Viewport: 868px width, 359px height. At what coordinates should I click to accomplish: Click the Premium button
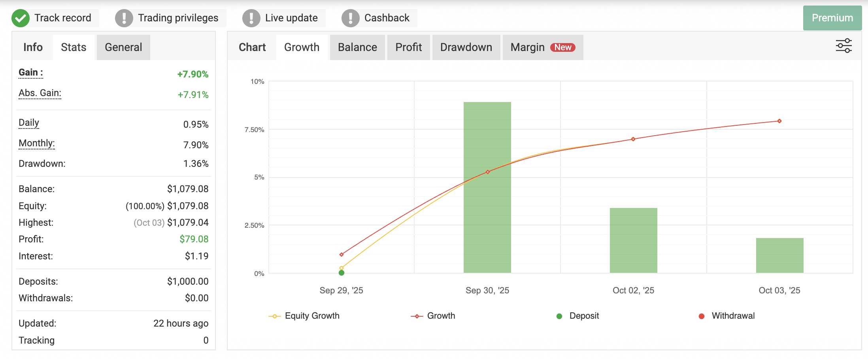[832, 18]
